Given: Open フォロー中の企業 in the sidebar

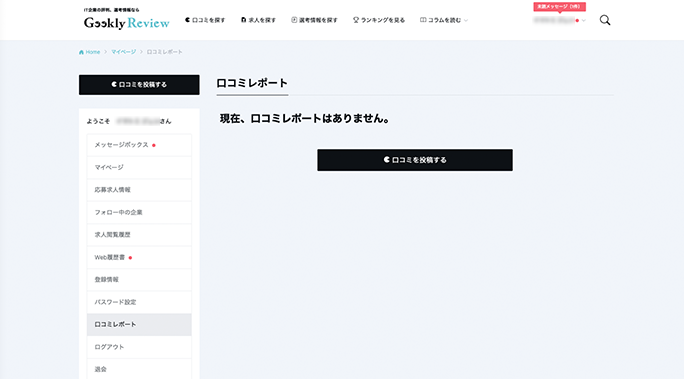Looking at the screenshot, I should pos(139,212).
